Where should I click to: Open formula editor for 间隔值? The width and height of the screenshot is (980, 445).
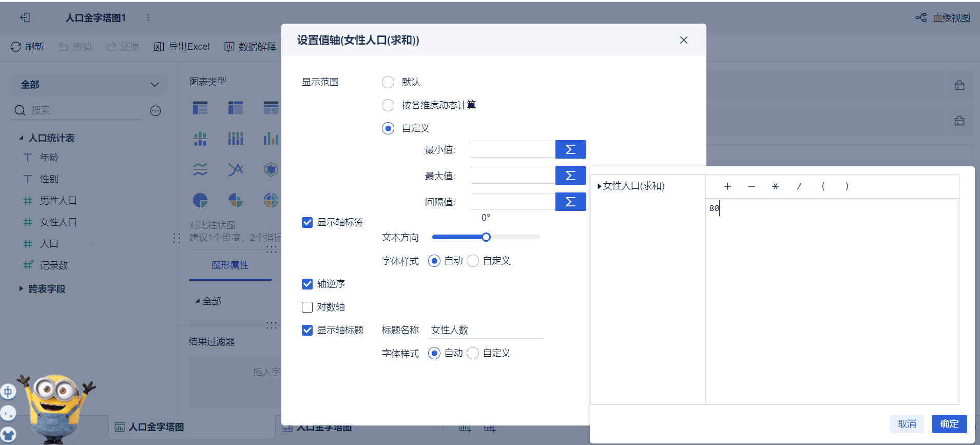(570, 202)
